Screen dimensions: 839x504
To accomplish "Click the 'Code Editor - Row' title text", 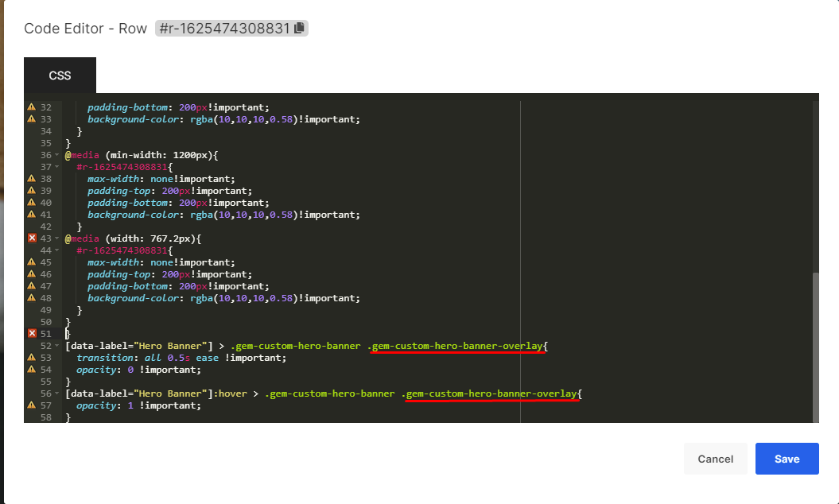I will tap(86, 29).
